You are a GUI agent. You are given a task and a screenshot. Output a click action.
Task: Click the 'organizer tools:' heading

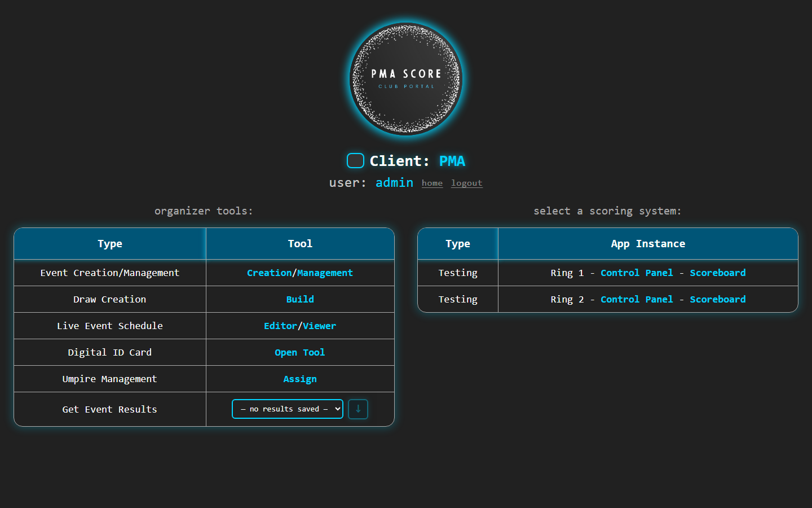(204, 211)
